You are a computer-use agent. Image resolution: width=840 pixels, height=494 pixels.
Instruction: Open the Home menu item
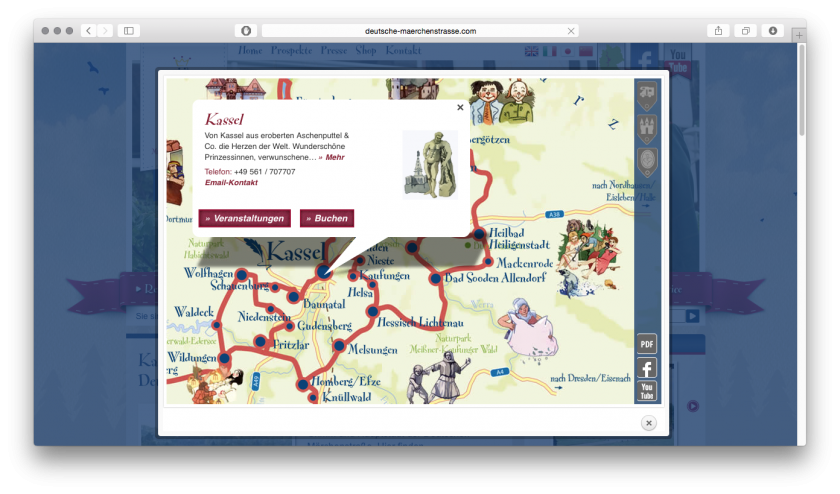(250, 50)
